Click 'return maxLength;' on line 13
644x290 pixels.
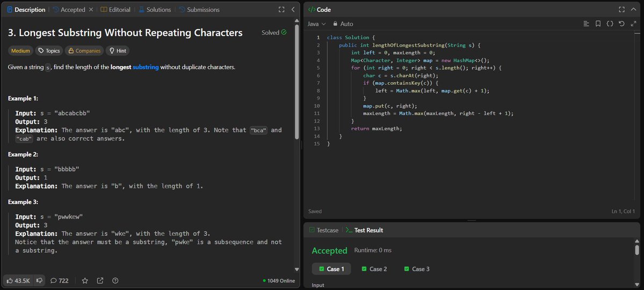[377, 128]
